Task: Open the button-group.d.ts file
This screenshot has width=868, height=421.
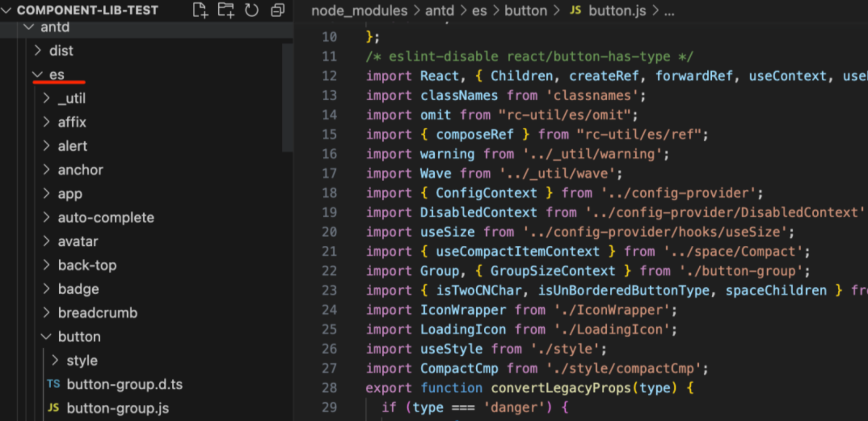Action: 124,384
